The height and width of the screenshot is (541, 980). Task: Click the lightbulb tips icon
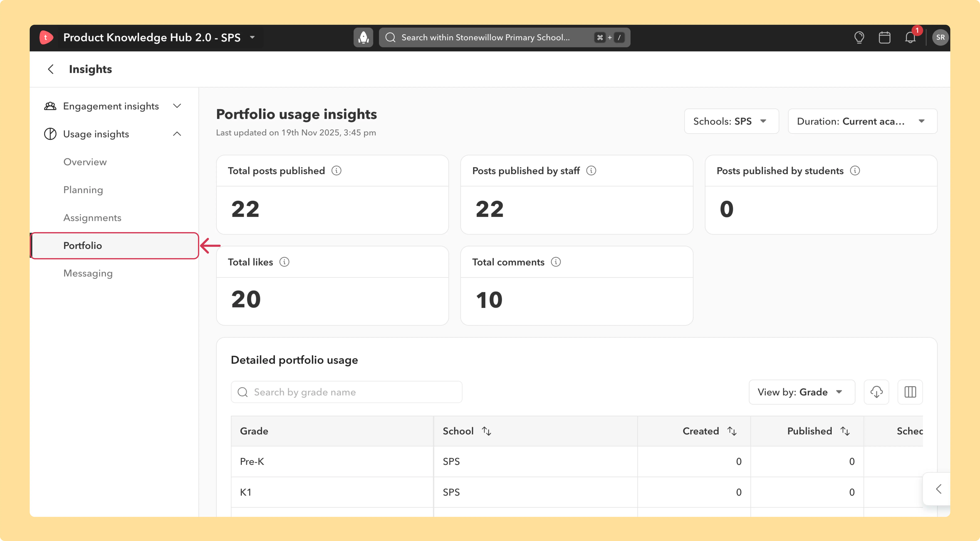click(859, 37)
